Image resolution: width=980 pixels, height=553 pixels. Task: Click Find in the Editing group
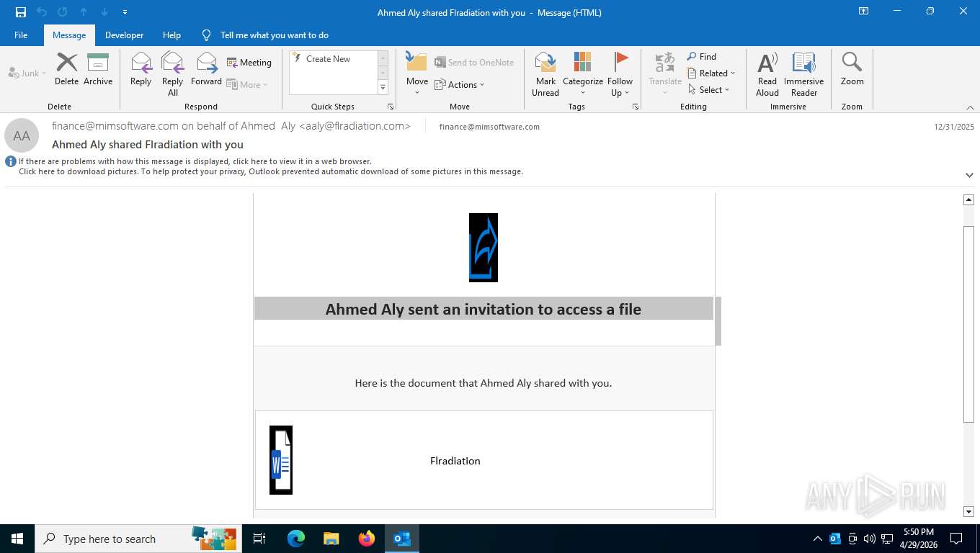click(701, 56)
